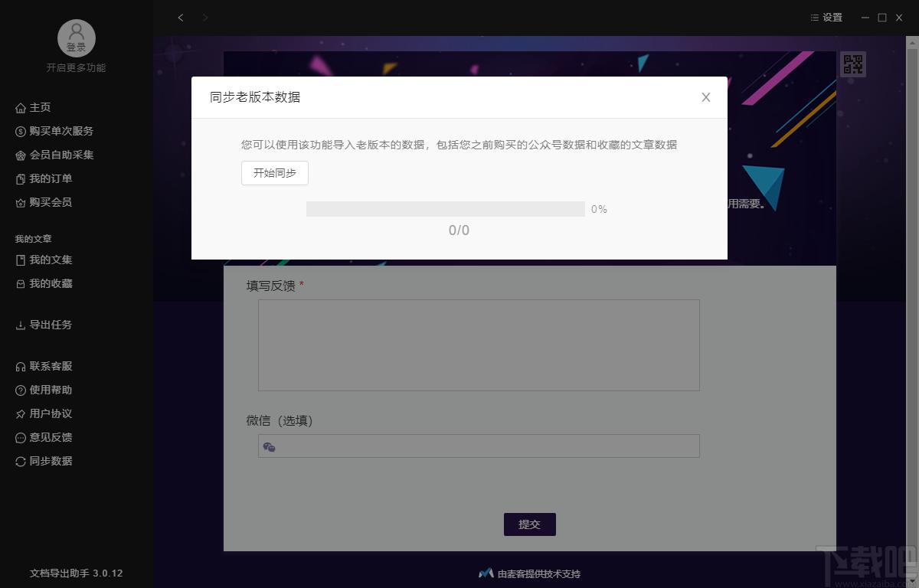
Task: Click the sync progress bar
Action: 446,209
